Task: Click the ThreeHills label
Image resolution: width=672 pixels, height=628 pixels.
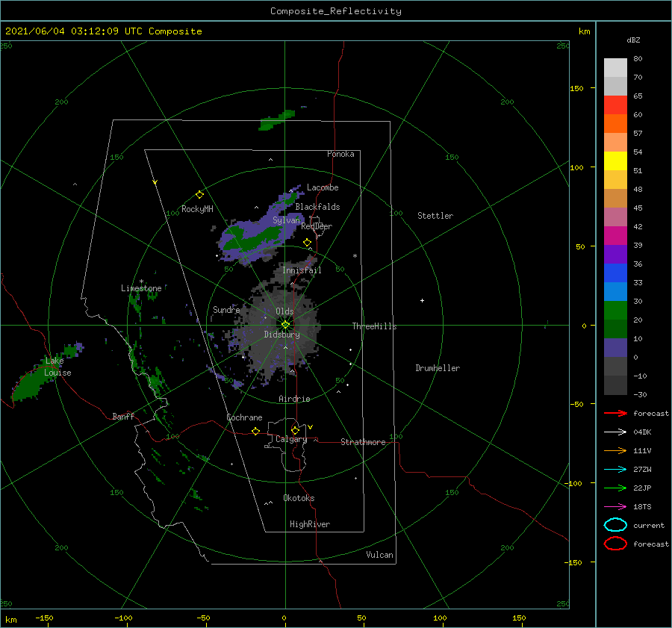Action: tap(375, 326)
